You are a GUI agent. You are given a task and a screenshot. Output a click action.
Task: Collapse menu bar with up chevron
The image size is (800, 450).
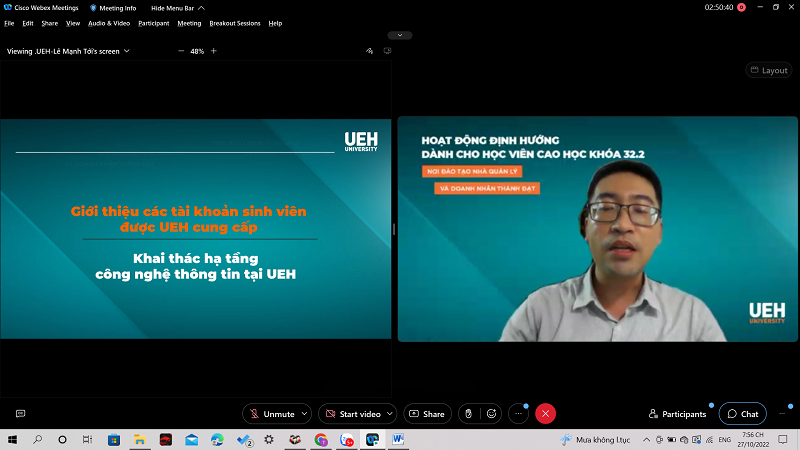pyautogui.click(x=202, y=8)
